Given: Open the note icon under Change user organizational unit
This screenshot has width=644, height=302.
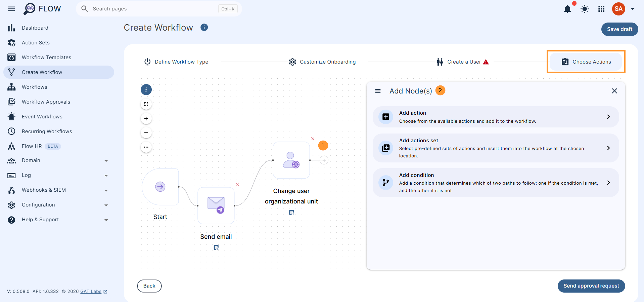Looking at the screenshot, I should click(291, 213).
